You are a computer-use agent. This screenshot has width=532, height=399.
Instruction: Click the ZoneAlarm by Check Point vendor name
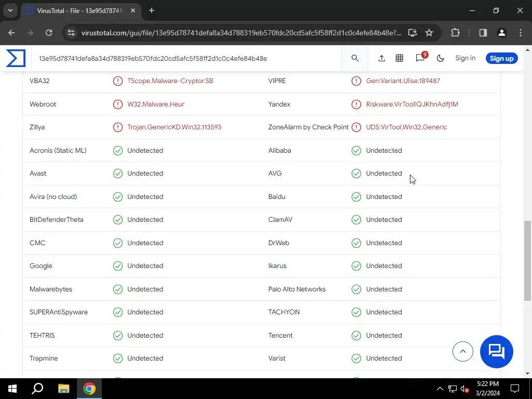click(x=309, y=127)
